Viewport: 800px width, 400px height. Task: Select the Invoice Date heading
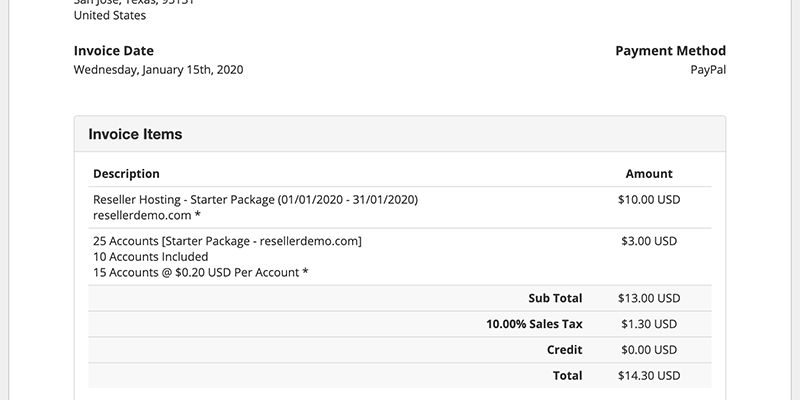pos(114,51)
